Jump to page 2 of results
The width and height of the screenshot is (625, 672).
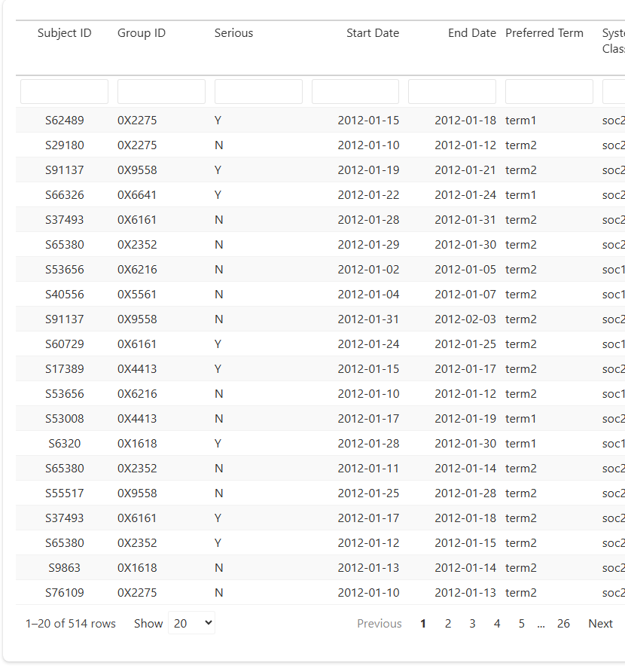pos(448,623)
